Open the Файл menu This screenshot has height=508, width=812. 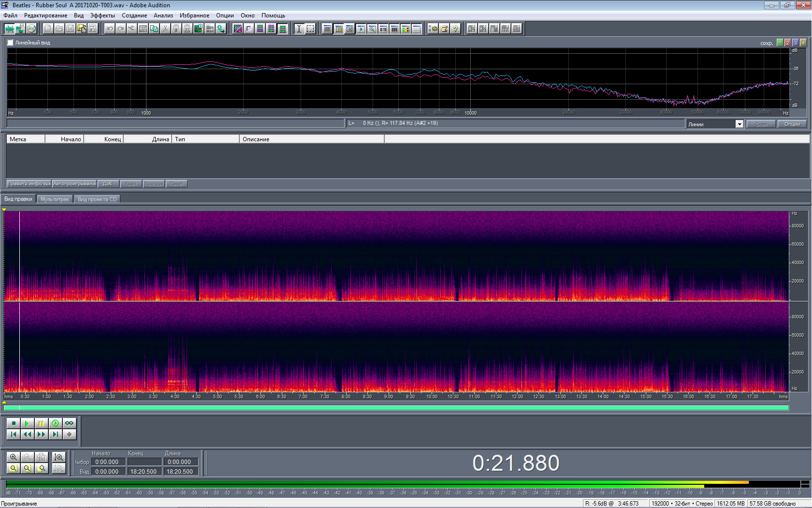[10, 15]
